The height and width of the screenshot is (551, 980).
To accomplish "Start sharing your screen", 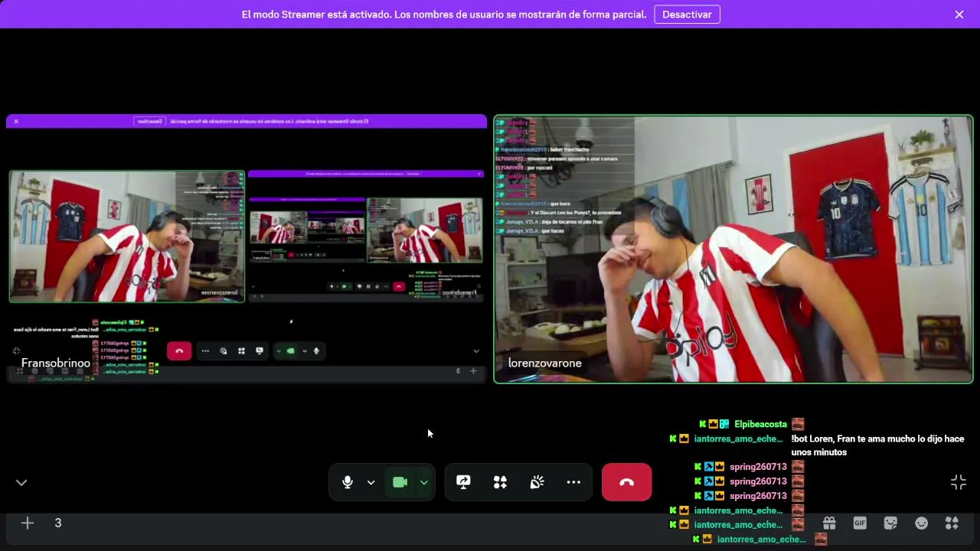I will [463, 482].
